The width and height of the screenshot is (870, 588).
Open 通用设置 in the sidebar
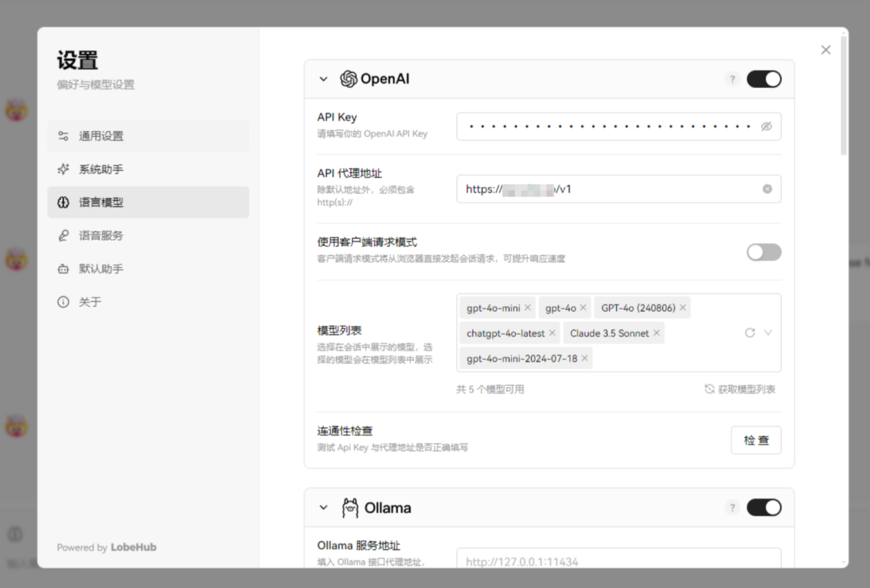click(149, 136)
